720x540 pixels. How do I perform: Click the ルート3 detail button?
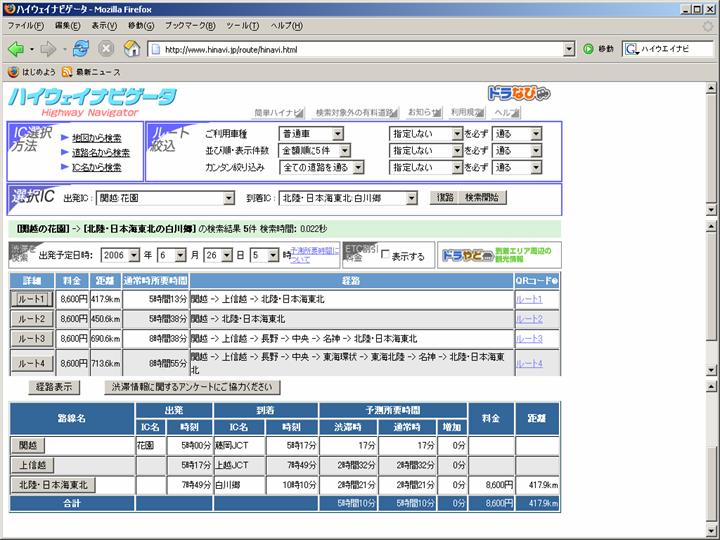click(32, 338)
